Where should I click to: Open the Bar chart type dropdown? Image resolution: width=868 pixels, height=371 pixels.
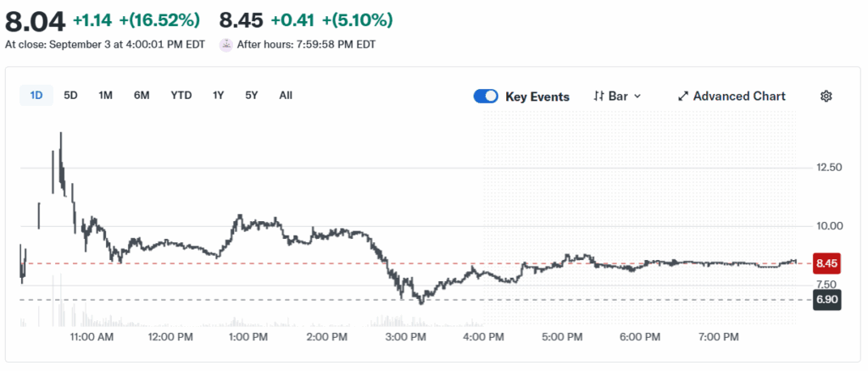[617, 97]
